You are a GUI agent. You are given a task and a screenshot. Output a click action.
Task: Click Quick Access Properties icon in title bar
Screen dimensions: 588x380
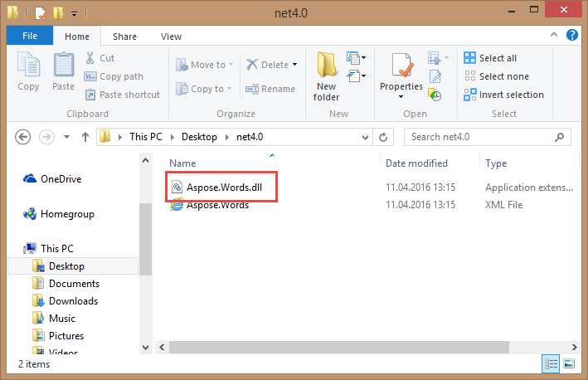40,13
